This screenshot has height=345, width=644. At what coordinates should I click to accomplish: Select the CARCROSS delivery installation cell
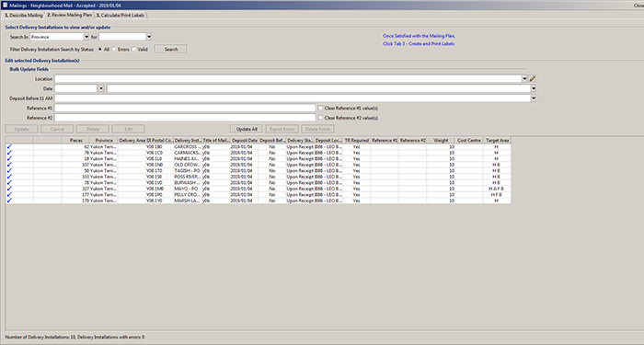click(x=188, y=146)
